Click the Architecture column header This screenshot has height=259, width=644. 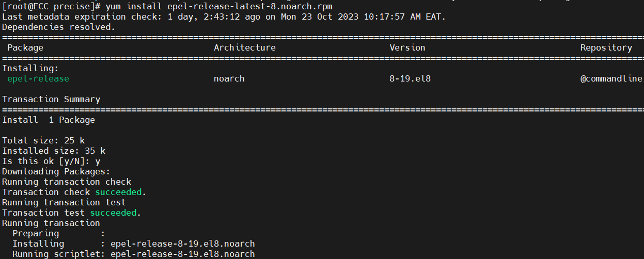pos(245,47)
